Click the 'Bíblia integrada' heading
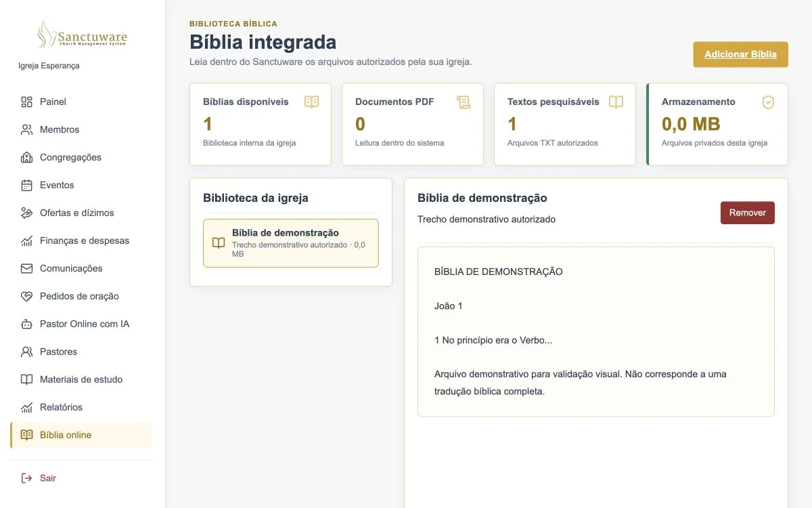The height and width of the screenshot is (508, 812). coord(263,42)
